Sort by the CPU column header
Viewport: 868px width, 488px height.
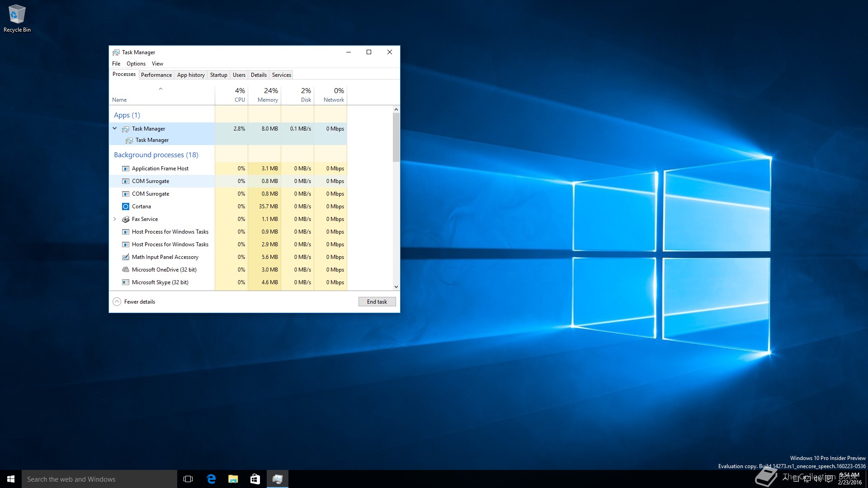pyautogui.click(x=231, y=95)
